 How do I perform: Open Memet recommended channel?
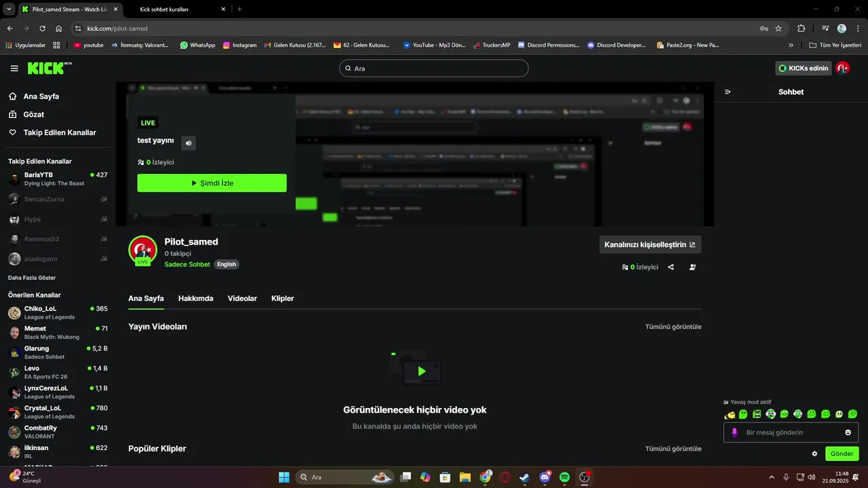[58, 332]
